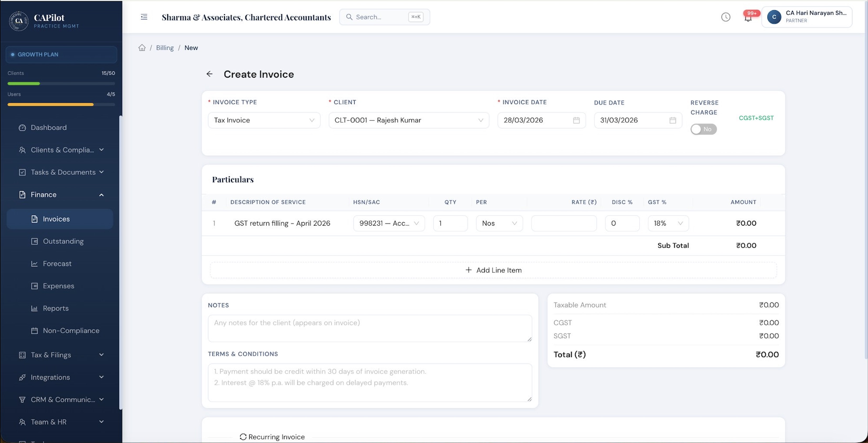Image resolution: width=868 pixels, height=443 pixels.
Task: Open the Invoice Date calendar icon
Action: [x=576, y=120]
